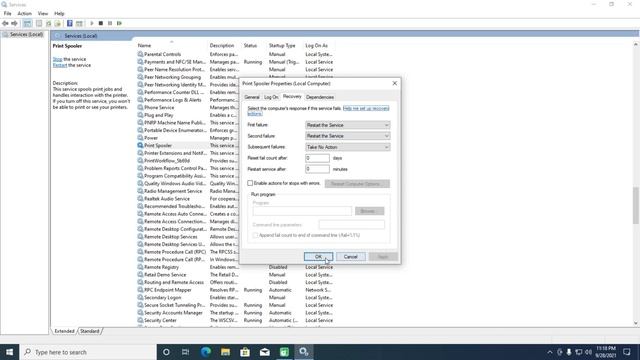Image resolution: width=640 pixels, height=360 pixels.
Task: Select Services (Local) in the console tree
Action: [x=26, y=35]
